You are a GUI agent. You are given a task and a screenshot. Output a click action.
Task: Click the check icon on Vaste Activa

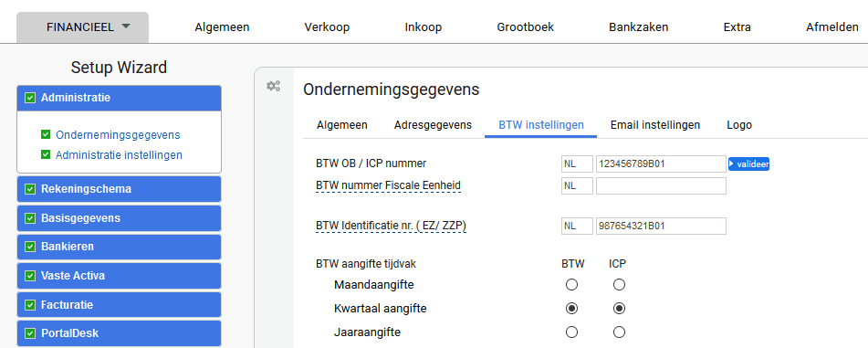coord(30,276)
